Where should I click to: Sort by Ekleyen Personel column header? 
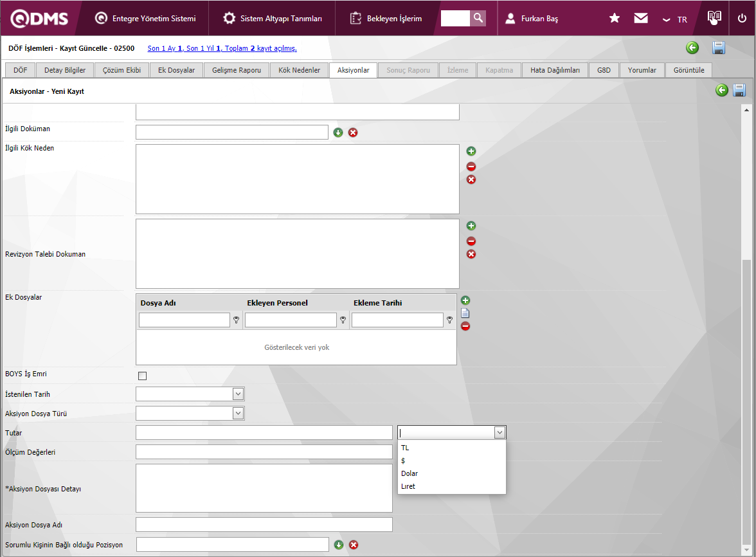277,303
